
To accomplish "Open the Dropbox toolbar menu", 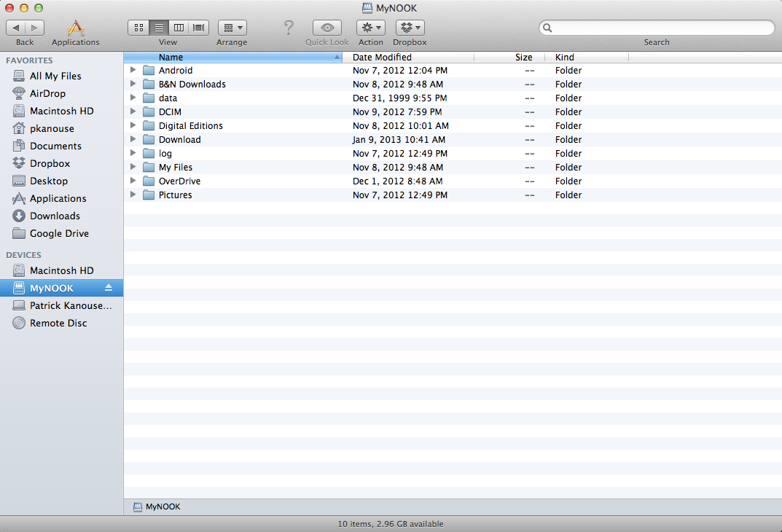I will pos(410,28).
